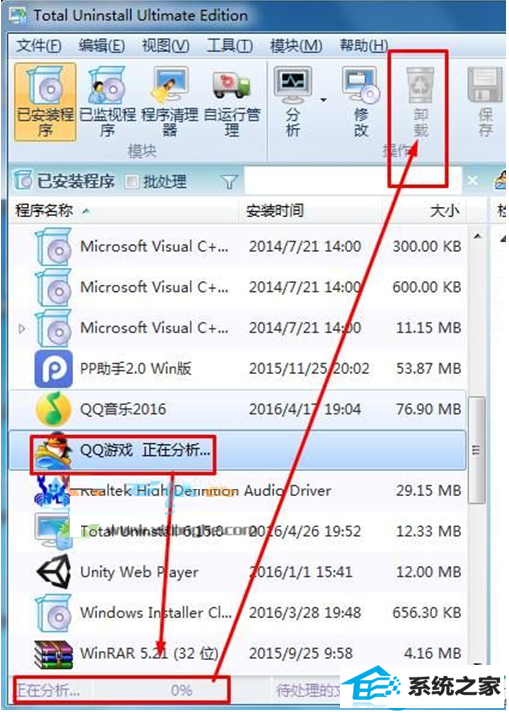Click the 正在分析... status bar text
The width and height of the screenshot is (509, 713).
pyautogui.click(x=48, y=690)
